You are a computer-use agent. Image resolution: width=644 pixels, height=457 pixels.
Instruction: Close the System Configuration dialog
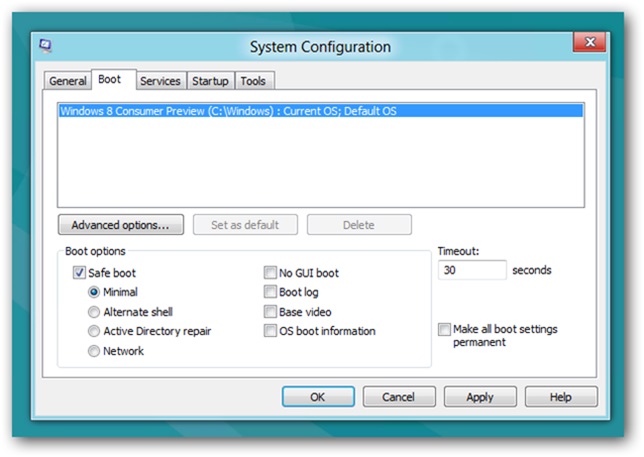click(589, 42)
